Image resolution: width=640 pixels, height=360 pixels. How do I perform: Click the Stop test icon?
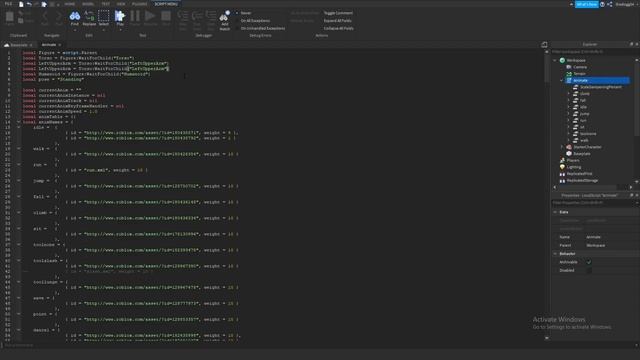(x=166, y=16)
